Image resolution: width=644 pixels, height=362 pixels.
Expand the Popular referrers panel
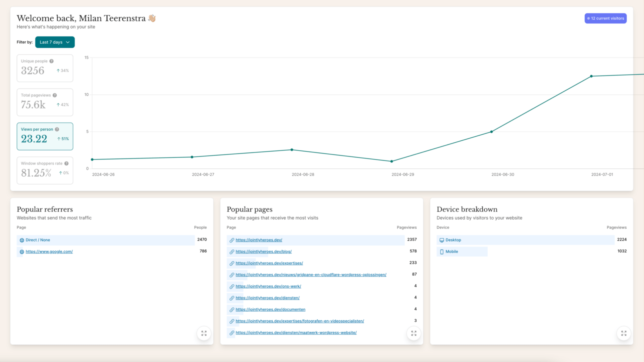coord(204,333)
